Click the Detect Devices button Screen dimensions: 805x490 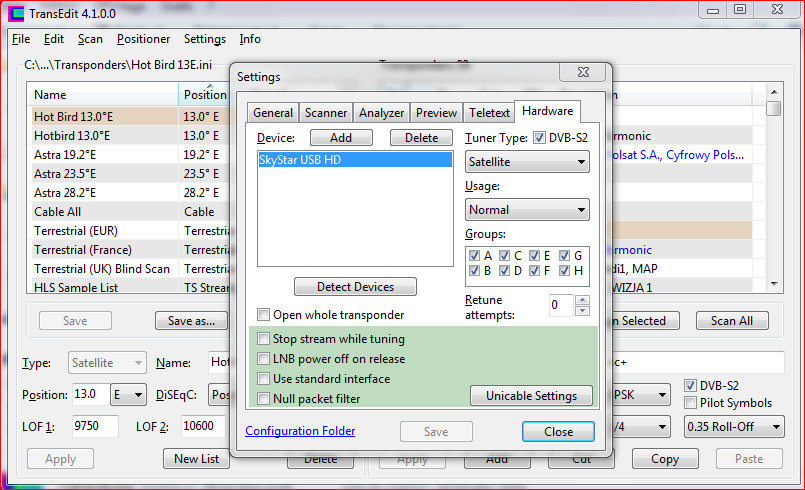tap(355, 287)
